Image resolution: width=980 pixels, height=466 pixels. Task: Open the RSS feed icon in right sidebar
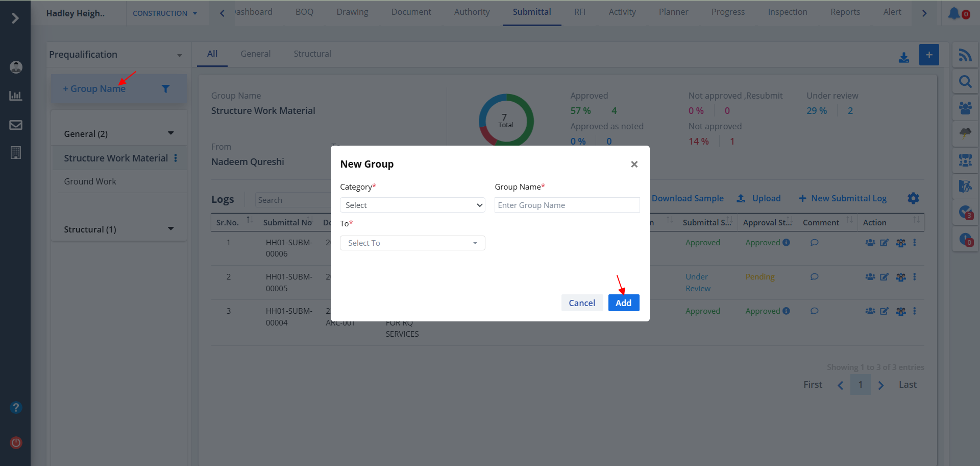pos(965,55)
